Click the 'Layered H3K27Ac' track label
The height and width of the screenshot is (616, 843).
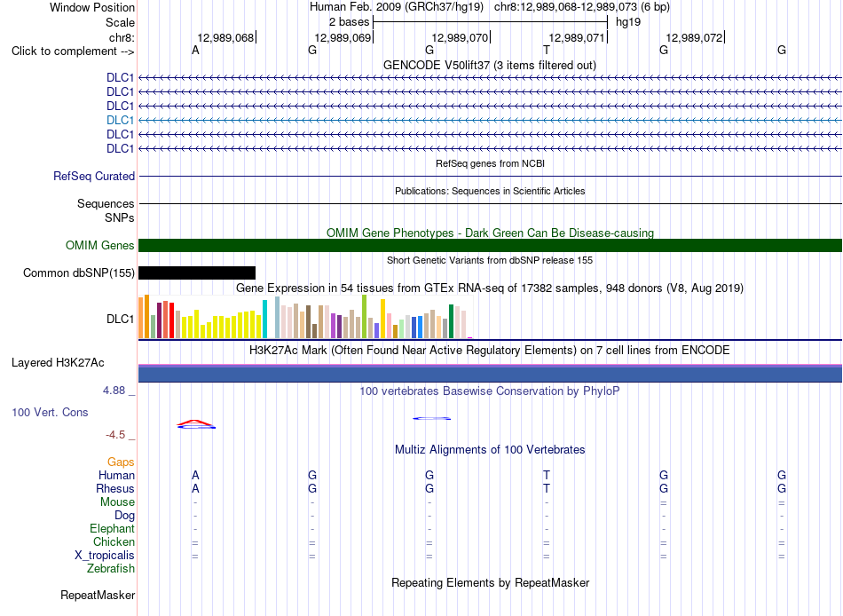[58, 363]
